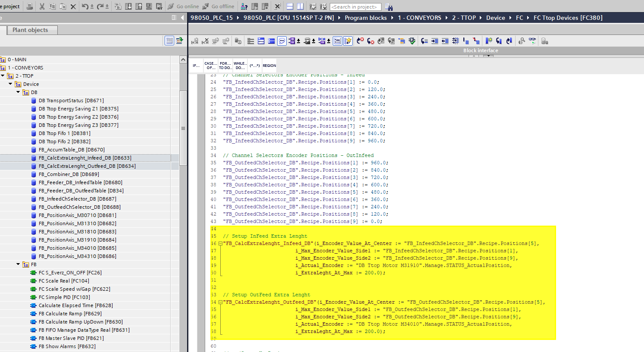Expand Block interface down arrow
The width and height of the screenshot is (644, 352).
[489, 56]
